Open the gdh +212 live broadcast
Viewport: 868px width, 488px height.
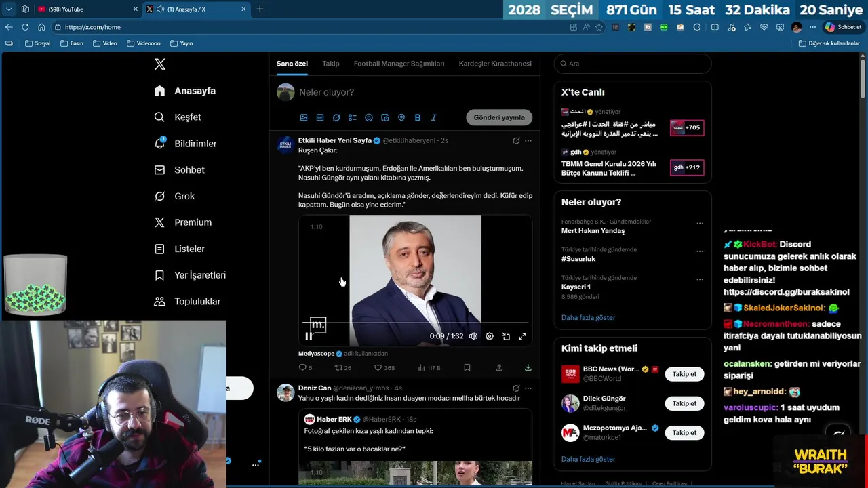(687, 167)
